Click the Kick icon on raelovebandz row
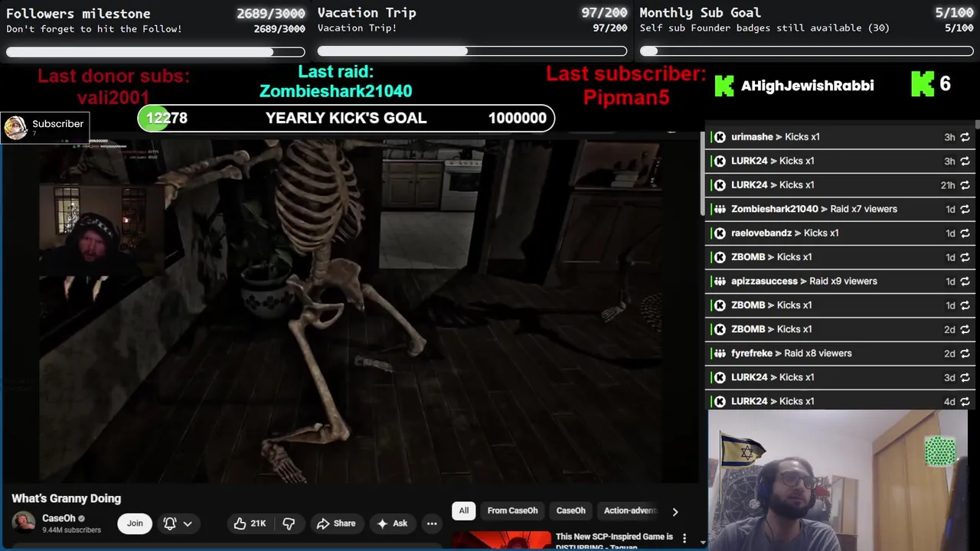This screenshot has width=980, height=551. tap(720, 233)
